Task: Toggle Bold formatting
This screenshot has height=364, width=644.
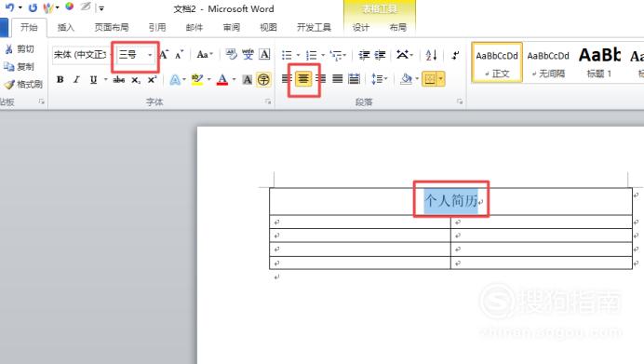Action: click(x=60, y=79)
